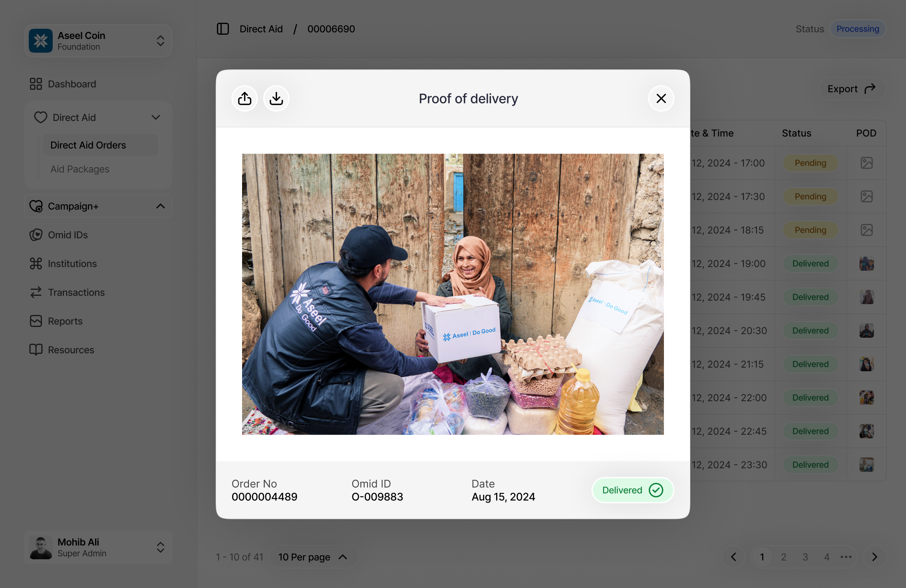Screen dimensions: 906x588
Task: Go to page 3
Action: coord(805,557)
